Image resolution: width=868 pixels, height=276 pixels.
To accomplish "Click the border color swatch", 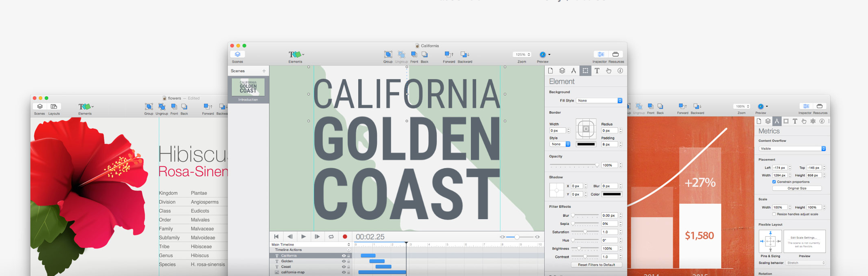I will click(586, 144).
